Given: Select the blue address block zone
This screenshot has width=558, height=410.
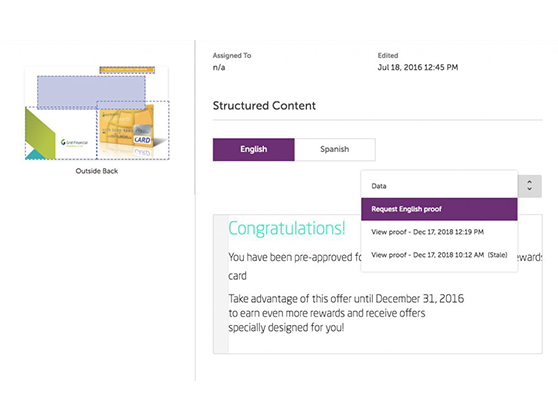Looking at the screenshot, I should point(91,92).
